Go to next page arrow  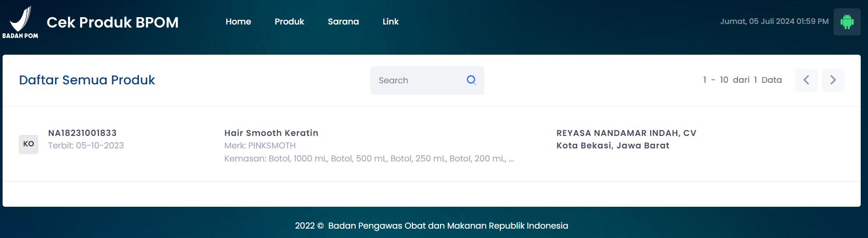[x=833, y=80]
